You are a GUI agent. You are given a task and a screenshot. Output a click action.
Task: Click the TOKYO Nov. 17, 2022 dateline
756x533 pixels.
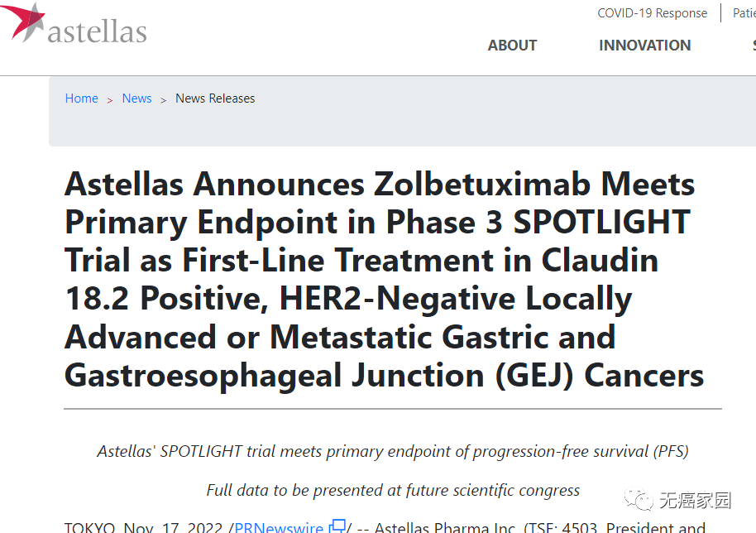tap(143, 526)
